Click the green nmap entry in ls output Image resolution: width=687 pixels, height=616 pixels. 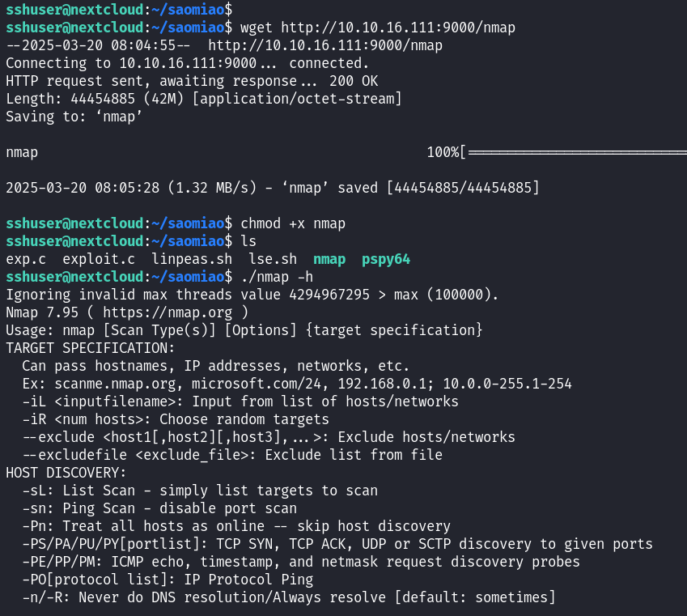click(329, 259)
